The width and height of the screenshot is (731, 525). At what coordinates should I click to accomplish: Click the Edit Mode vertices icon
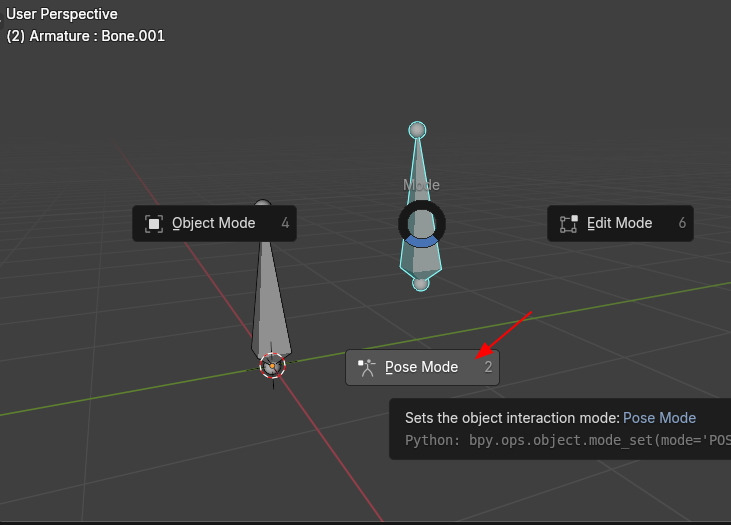pos(568,224)
